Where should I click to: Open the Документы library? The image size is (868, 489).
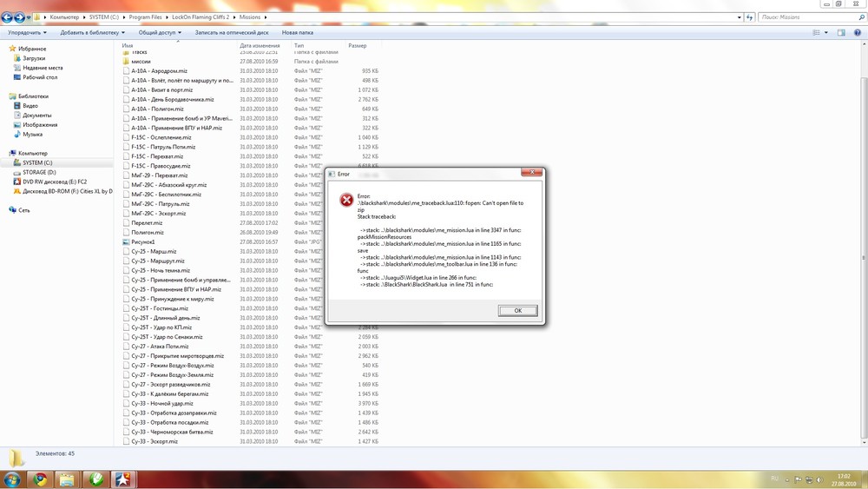[x=36, y=116]
